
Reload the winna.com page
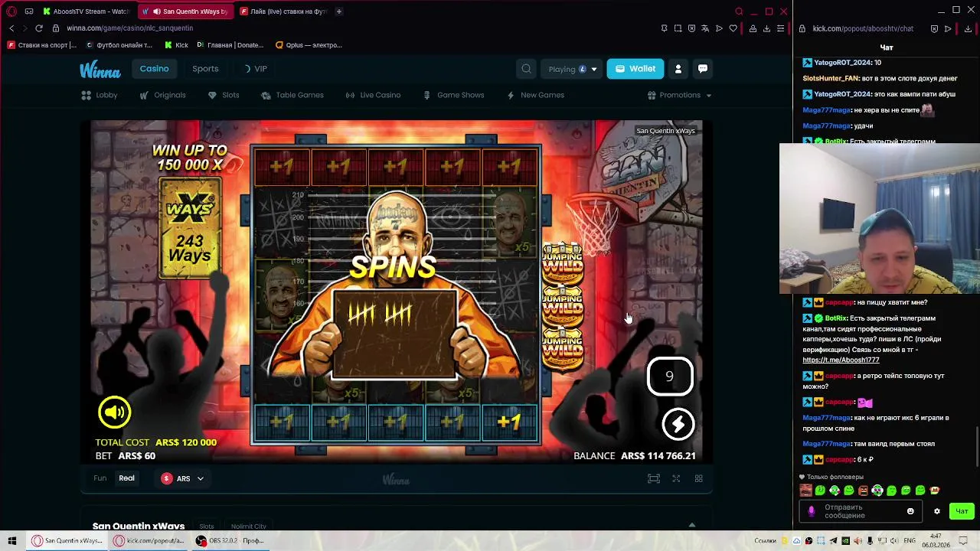38,28
